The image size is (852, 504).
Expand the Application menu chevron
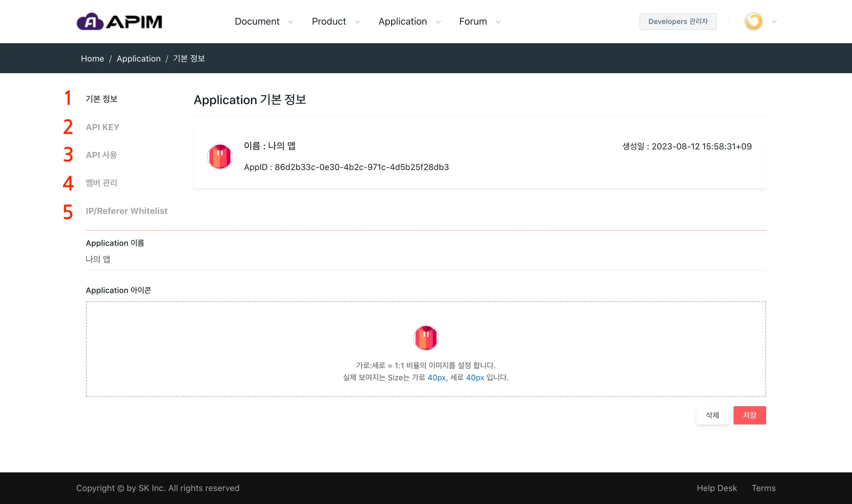pos(438,22)
